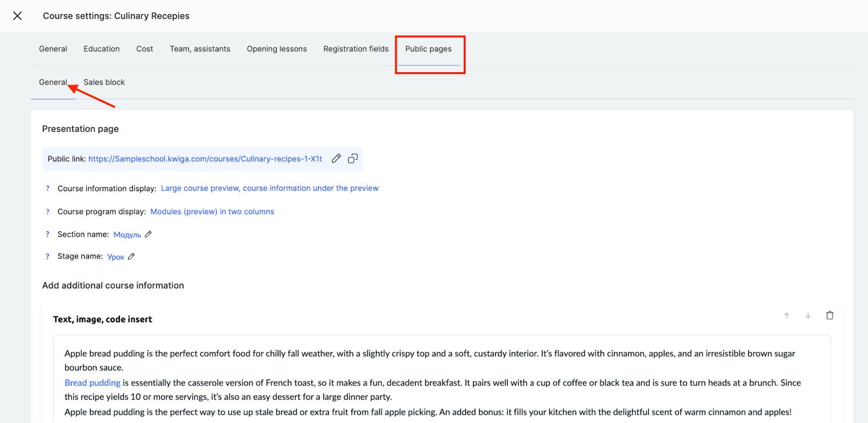Edit the Section name pencil icon
Viewport: 868px width, 423px height.
(x=148, y=235)
